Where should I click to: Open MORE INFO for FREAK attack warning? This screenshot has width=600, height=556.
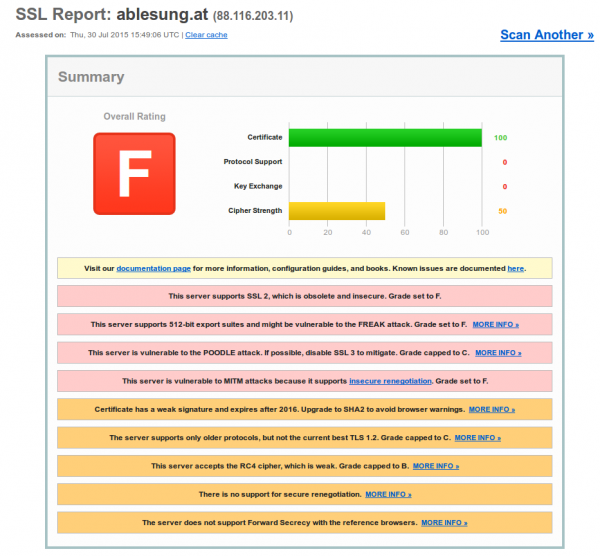point(496,324)
